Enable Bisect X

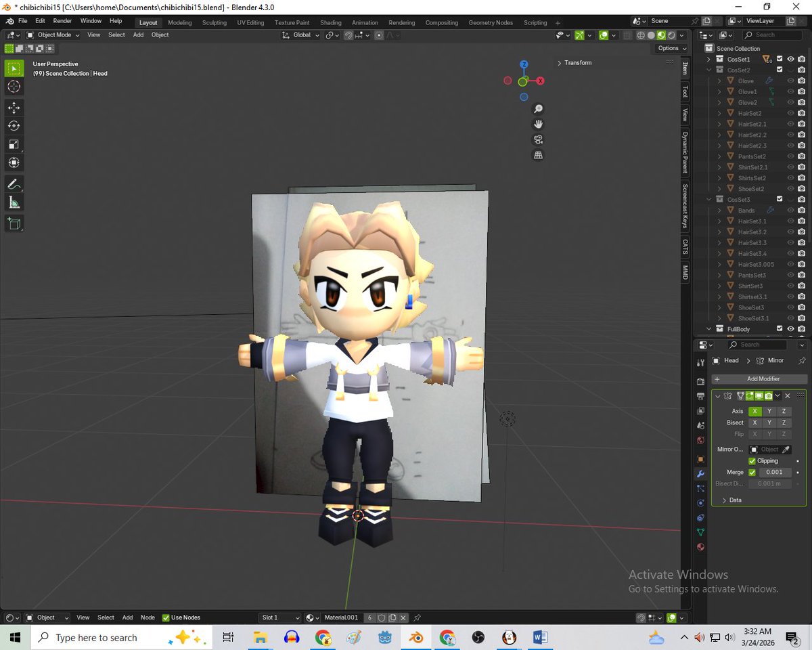(754, 422)
